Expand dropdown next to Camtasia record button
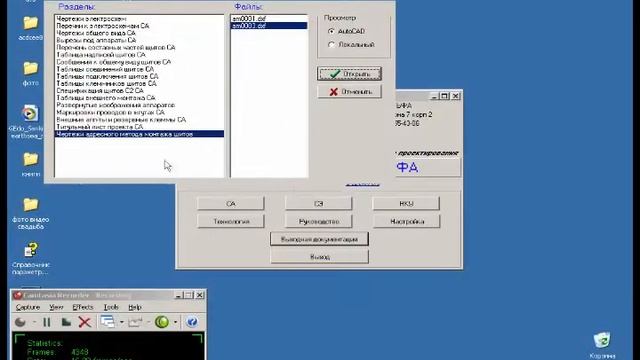 point(34,322)
